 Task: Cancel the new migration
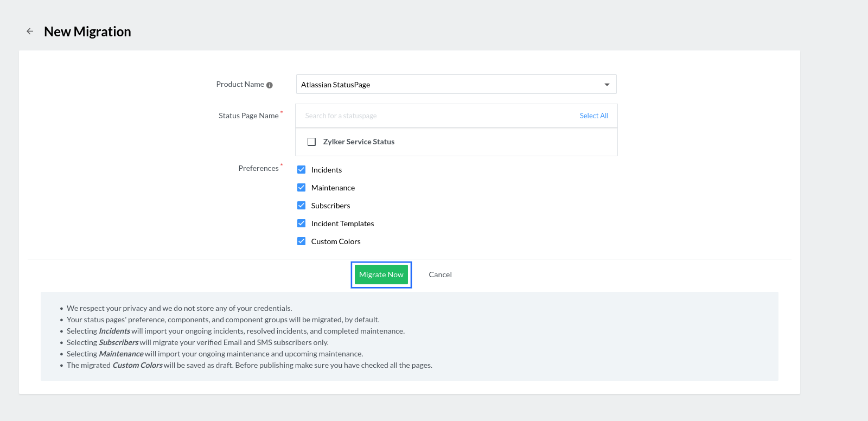[440, 275]
